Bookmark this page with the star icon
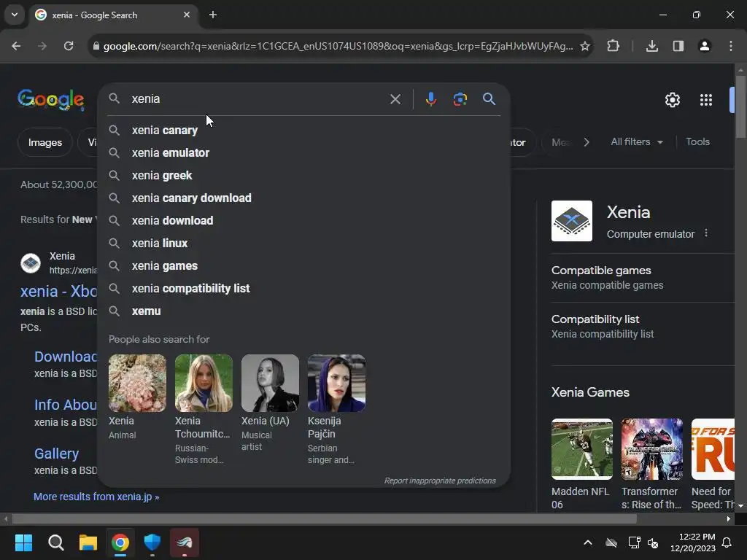The height and width of the screenshot is (560, 747). [585, 46]
